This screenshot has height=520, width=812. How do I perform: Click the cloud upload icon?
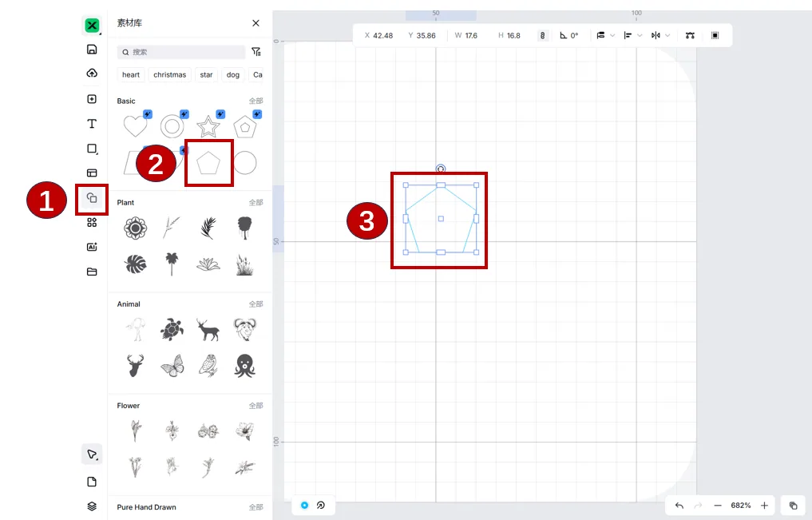(x=92, y=73)
